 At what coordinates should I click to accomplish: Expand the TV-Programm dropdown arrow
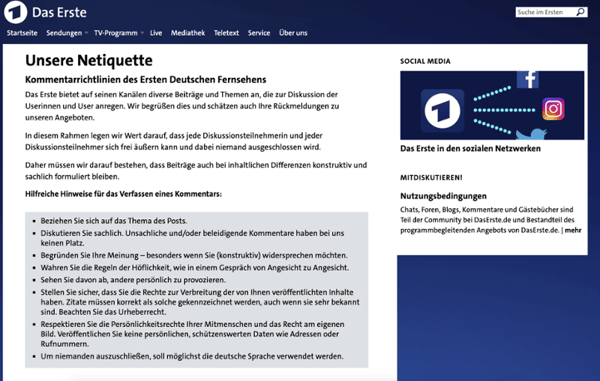pyautogui.click(x=142, y=33)
